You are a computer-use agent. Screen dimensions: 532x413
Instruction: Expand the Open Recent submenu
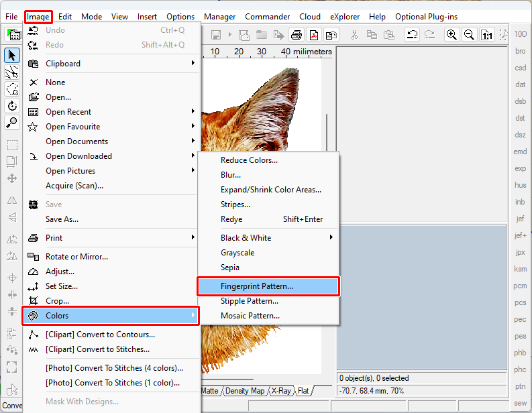[111, 112]
